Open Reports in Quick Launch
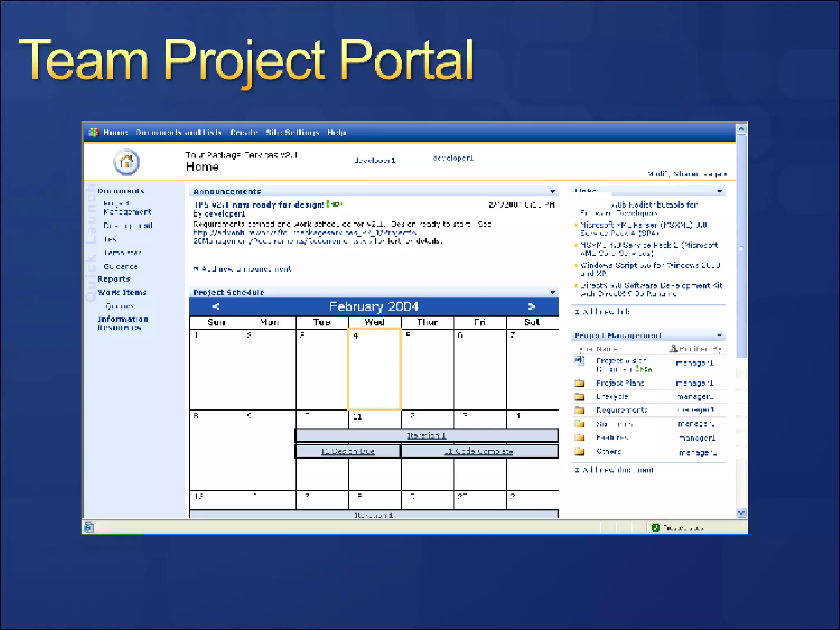This screenshot has height=630, width=840. pos(114,279)
